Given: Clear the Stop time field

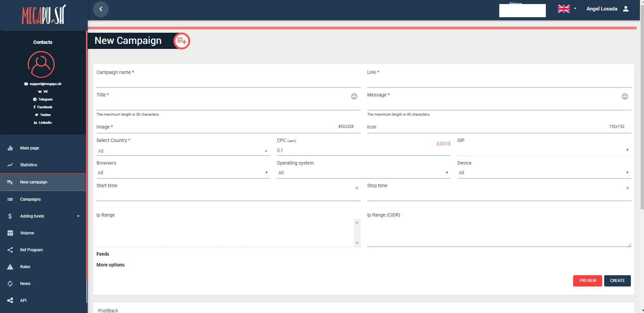Looking at the screenshot, I should tap(627, 188).
